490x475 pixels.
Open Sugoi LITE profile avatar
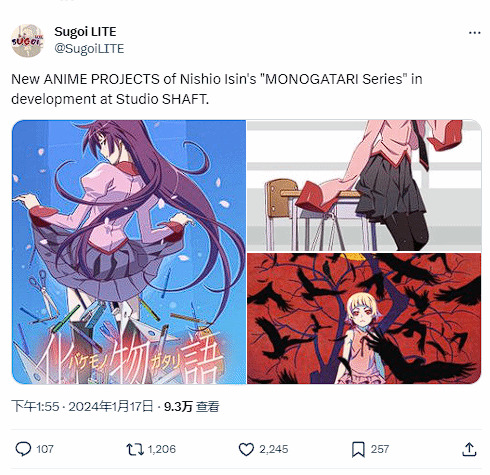(27, 40)
